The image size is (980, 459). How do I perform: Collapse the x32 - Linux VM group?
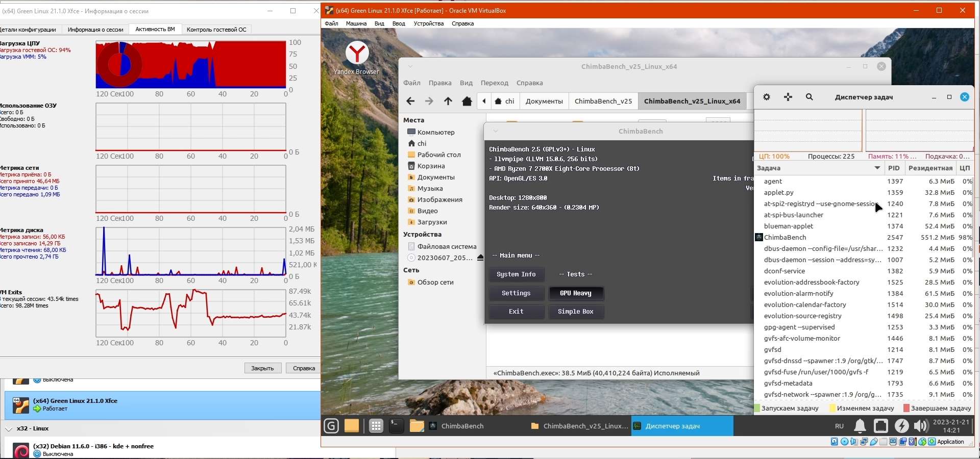(x=9, y=429)
